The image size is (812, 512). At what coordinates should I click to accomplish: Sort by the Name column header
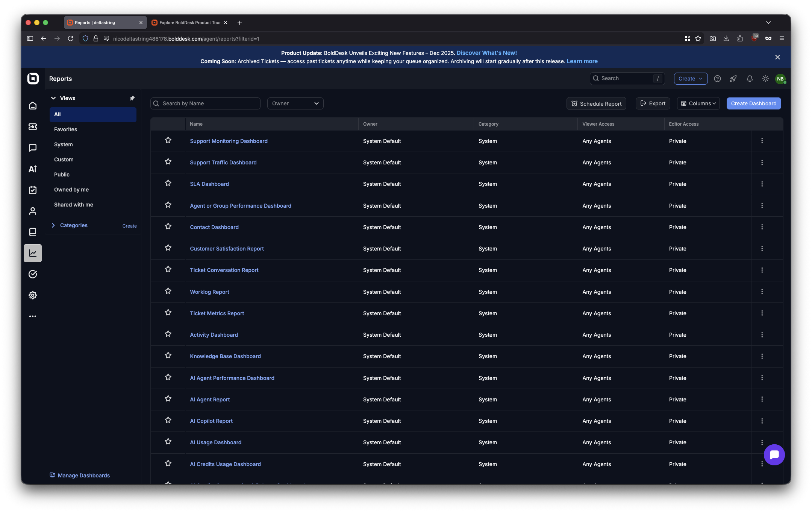[196, 124]
